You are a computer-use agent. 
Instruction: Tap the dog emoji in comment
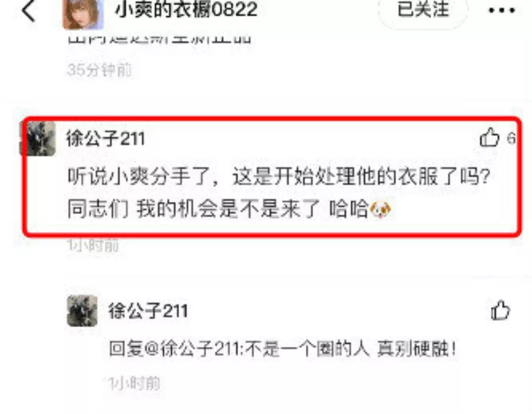380,209
